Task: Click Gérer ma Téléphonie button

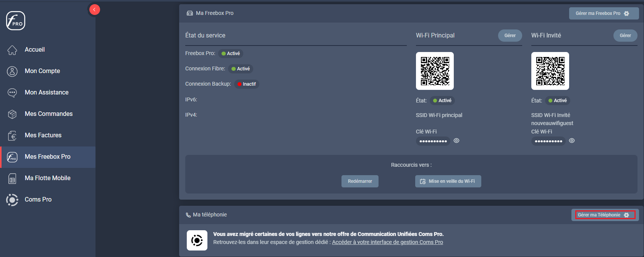Action: point(605,215)
